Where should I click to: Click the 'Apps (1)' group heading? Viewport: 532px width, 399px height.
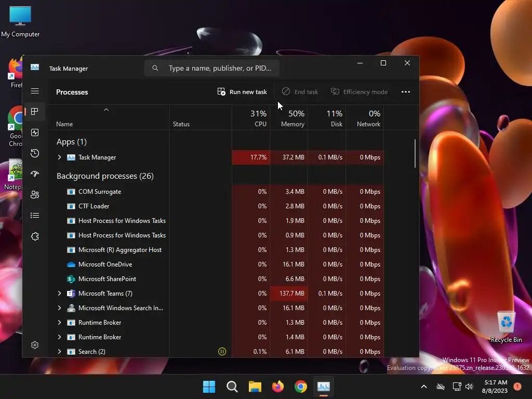click(72, 142)
